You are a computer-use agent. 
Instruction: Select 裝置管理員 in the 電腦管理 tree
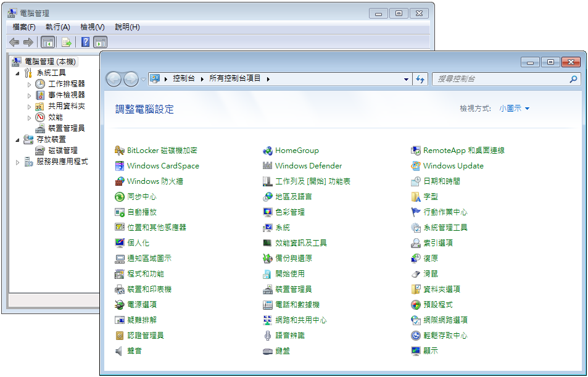click(x=67, y=128)
